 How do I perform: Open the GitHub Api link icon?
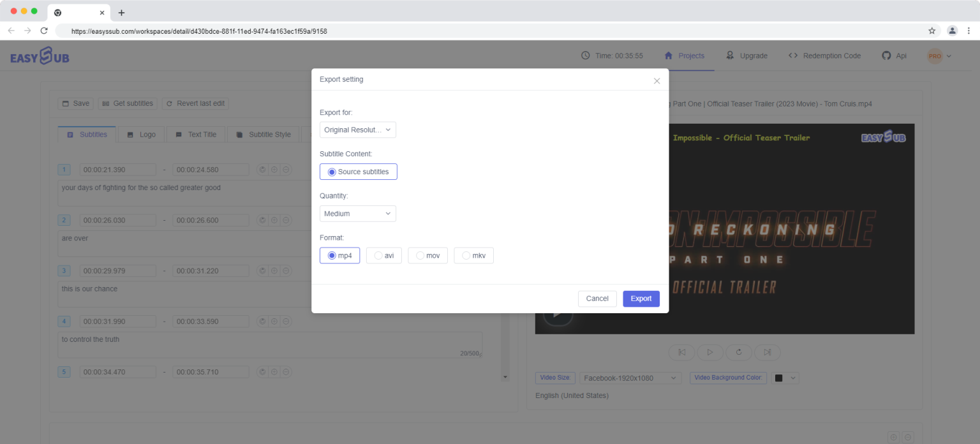(x=886, y=56)
